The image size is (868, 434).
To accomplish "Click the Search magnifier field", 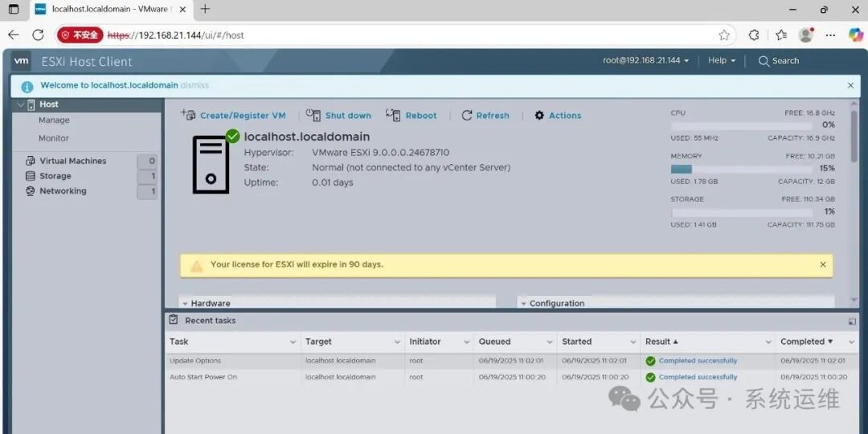I will (x=778, y=61).
